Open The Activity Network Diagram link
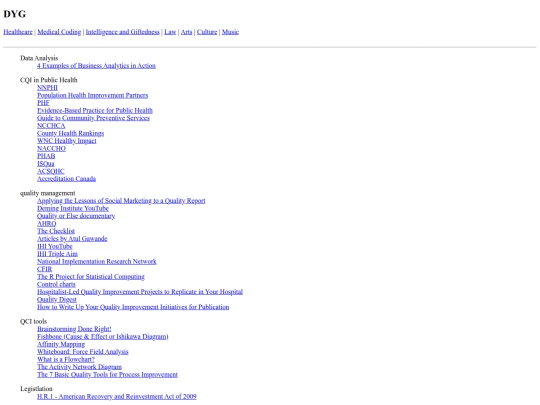The width and height of the screenshot is (540, 405). click(x=80, y=367)
